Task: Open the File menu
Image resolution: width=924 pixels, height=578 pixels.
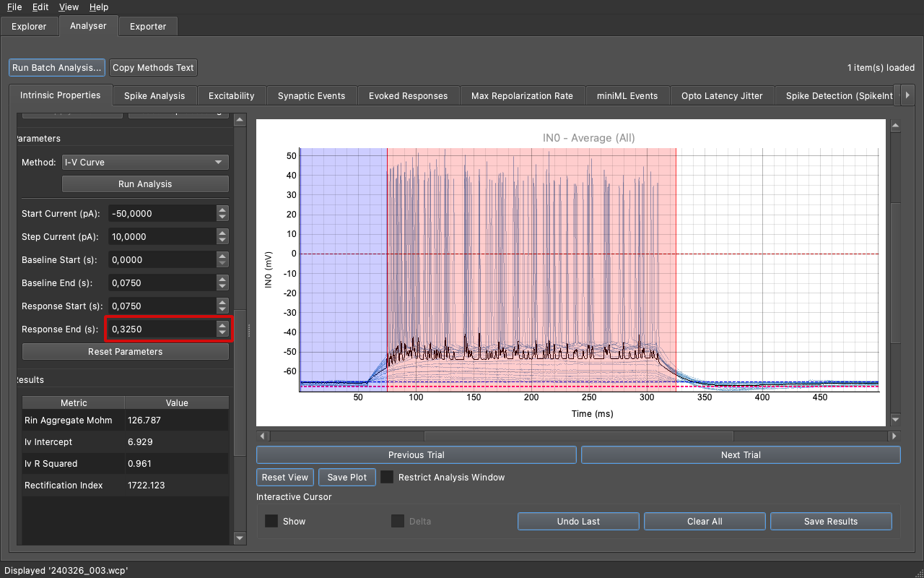Action: point(14,7)
